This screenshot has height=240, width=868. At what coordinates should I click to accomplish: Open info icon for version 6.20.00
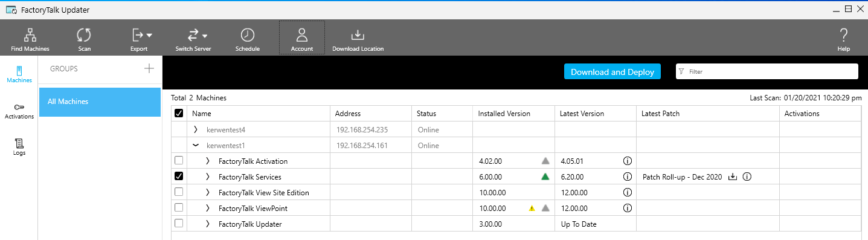click(x=627, y=177)
